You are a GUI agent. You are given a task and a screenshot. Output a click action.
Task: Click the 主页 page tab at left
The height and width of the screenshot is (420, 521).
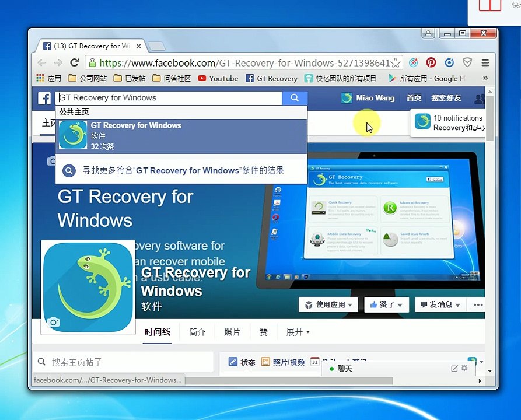pyautogui.click(x=48, y=123)
